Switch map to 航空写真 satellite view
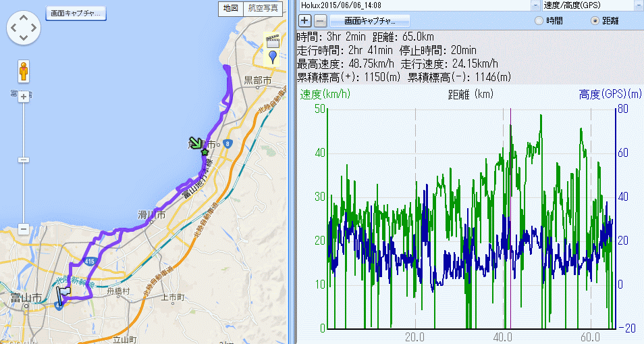This screenshot has width=644, height=344. click(x=263, y=8)
